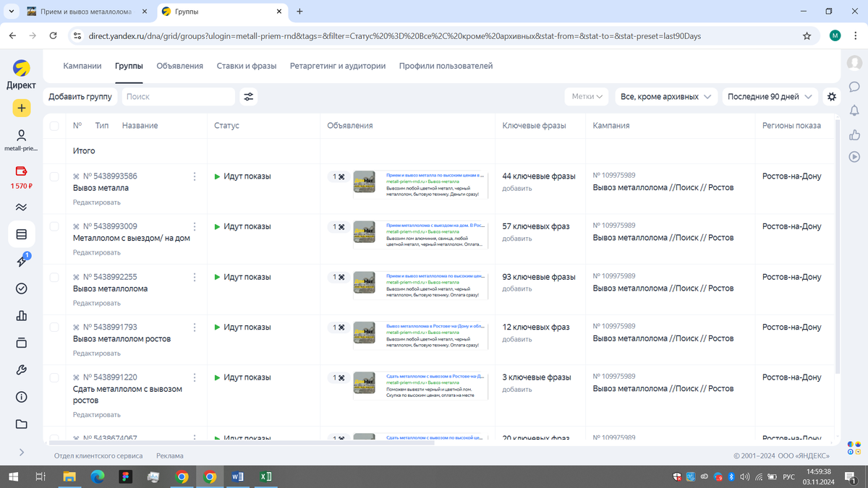
Task: Open the Все, кроме архивных status filter
Action: (x=665, y=96)
